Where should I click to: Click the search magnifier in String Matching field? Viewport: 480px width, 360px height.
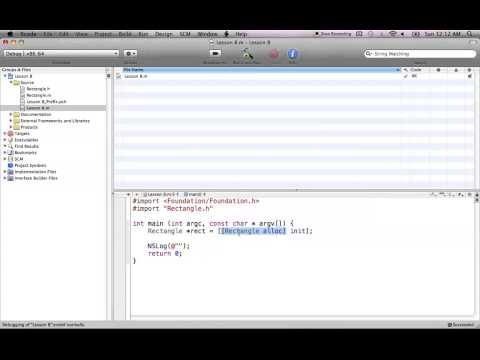tap(368, 54)
